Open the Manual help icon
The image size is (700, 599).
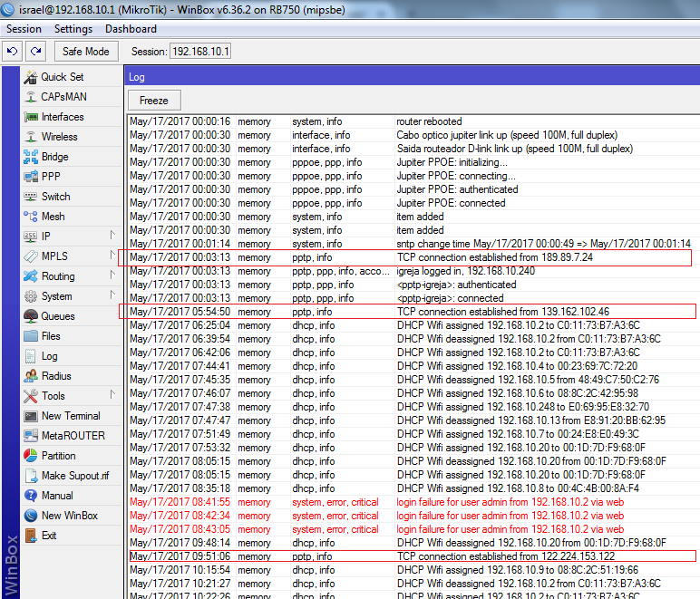(31, 496)
